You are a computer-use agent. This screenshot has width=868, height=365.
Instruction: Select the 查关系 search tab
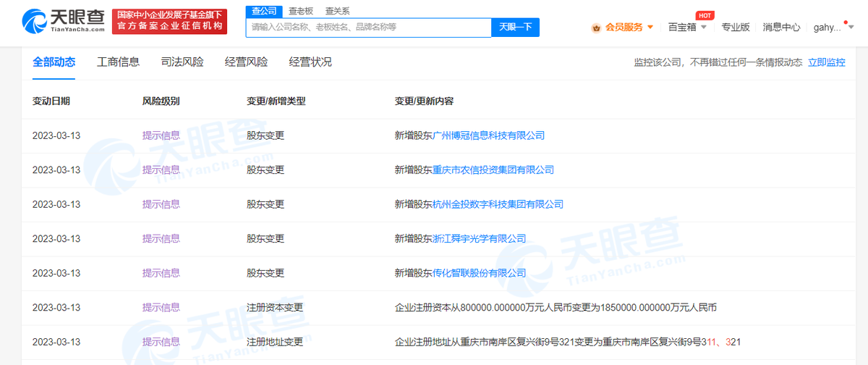[337, 11]
